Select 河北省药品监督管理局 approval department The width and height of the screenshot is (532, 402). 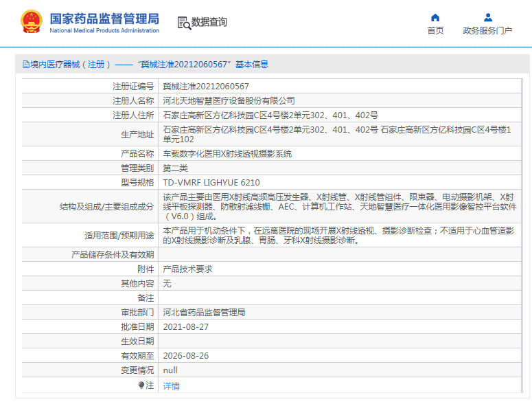coord(204,313)
